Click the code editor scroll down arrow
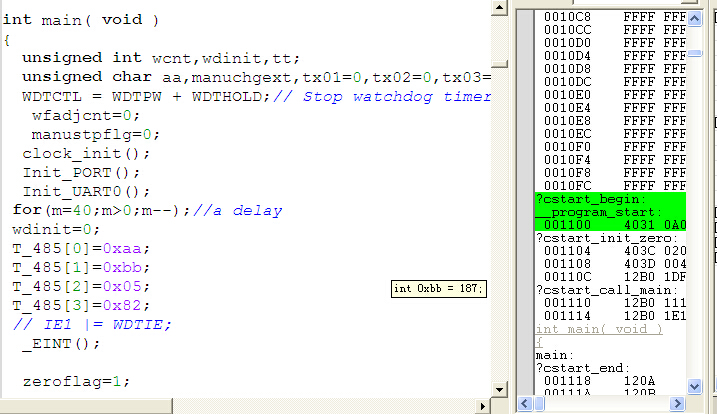717x414 pixels. tap(499, 390)
